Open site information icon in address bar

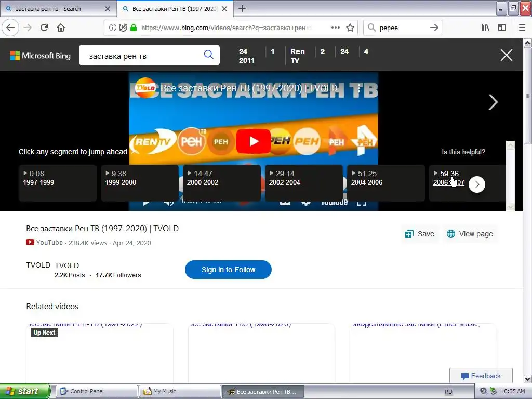coord(112,28)
